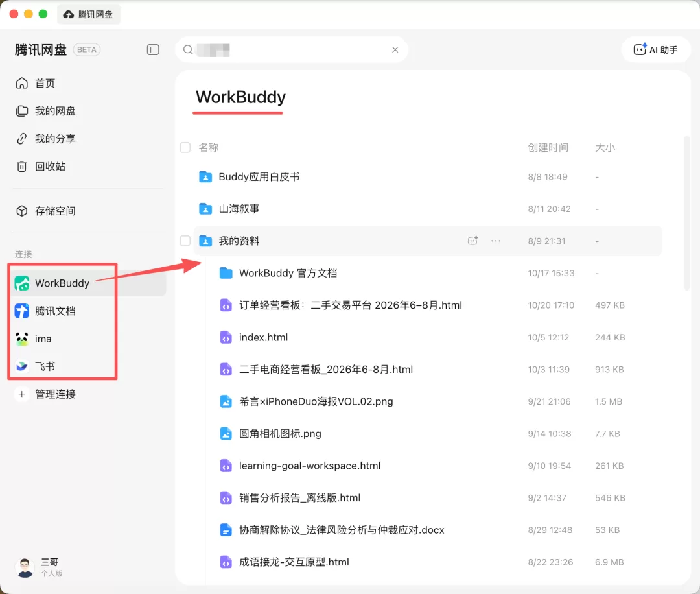Toggle the sidebar collapse icon
The image size is (700, 594).
pyautogui.click(x=153, y=49)
